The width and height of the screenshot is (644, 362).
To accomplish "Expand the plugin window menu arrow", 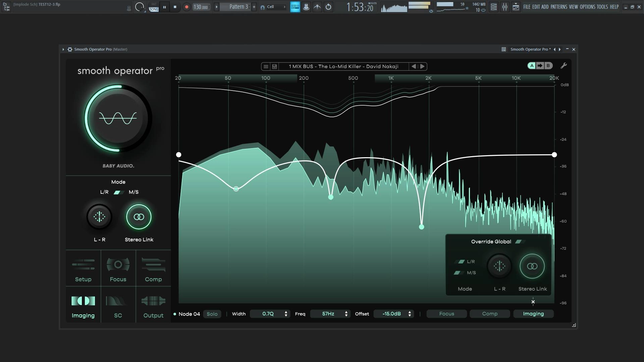I will click(x=63, y=49).
